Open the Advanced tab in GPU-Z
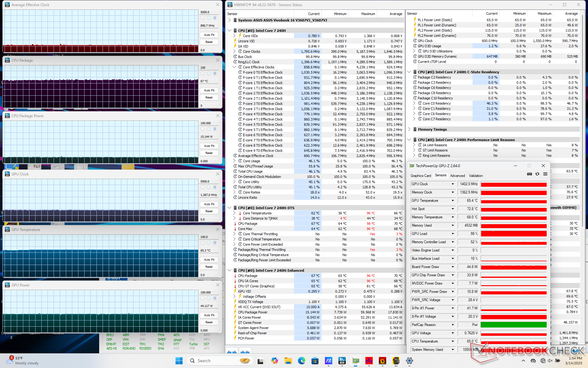This screenshot has height=368, width=588. point(458,176)
